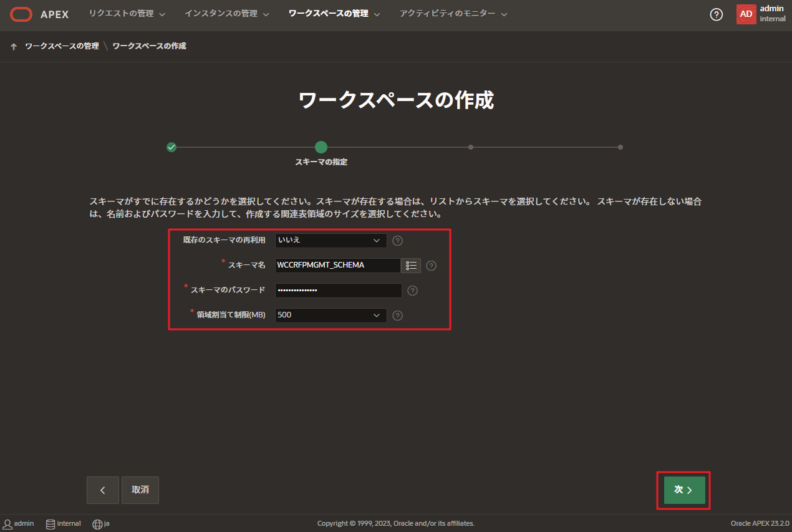792x532 pixels.
Task: Click the 次 button to continue
Action: [682, 490]
